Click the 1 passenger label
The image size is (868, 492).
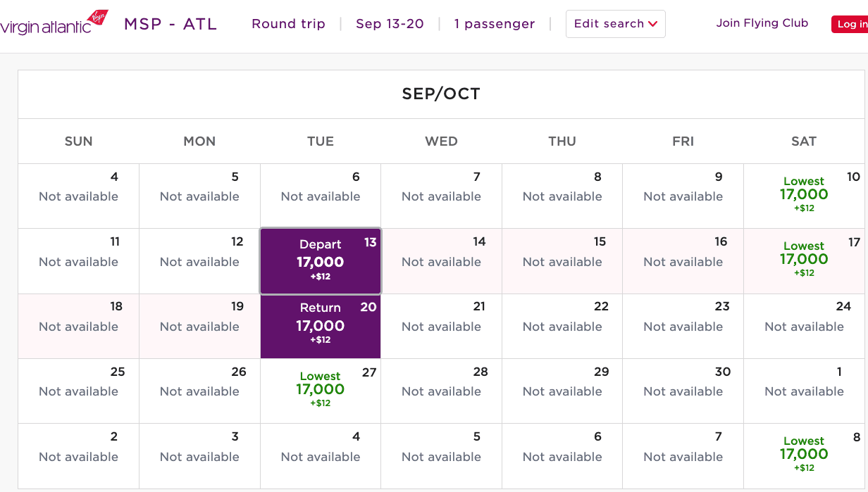coord(495,23)
